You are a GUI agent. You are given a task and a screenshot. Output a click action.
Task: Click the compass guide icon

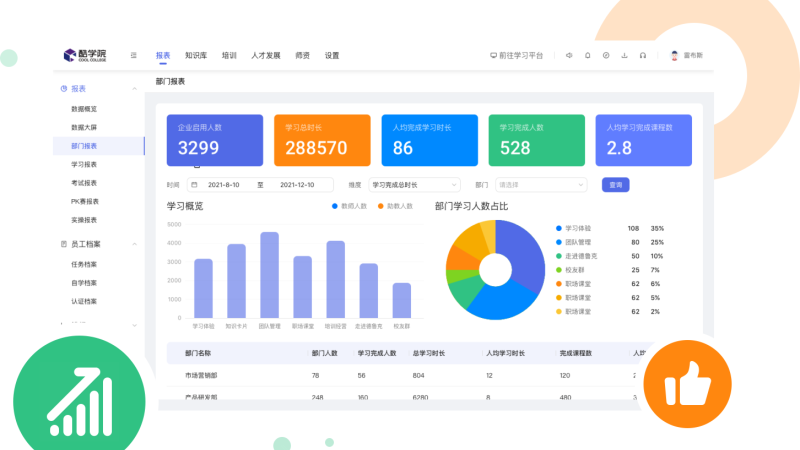coord(606,55)
